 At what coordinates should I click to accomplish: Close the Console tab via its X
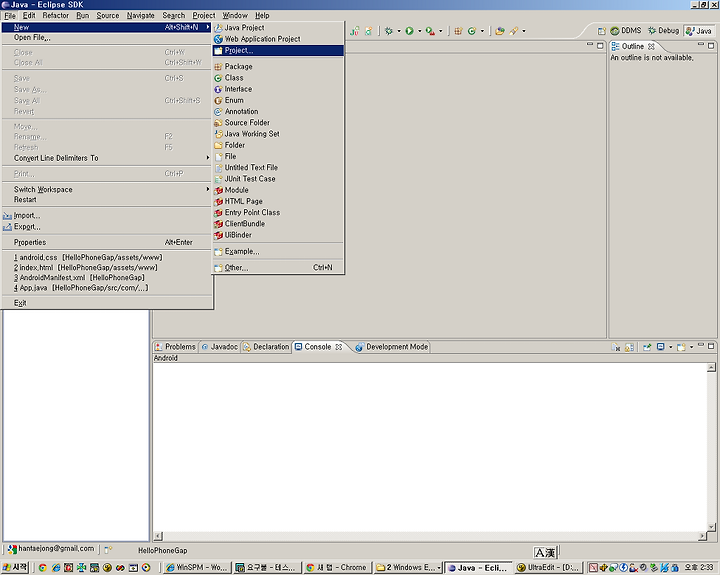tap(338, 347)
